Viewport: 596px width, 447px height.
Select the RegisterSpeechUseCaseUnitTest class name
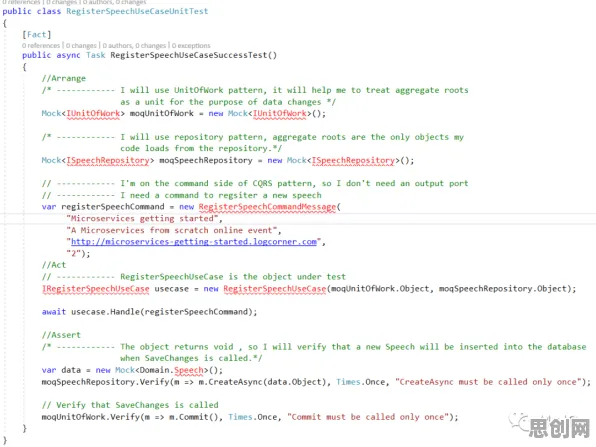point(137,11)
